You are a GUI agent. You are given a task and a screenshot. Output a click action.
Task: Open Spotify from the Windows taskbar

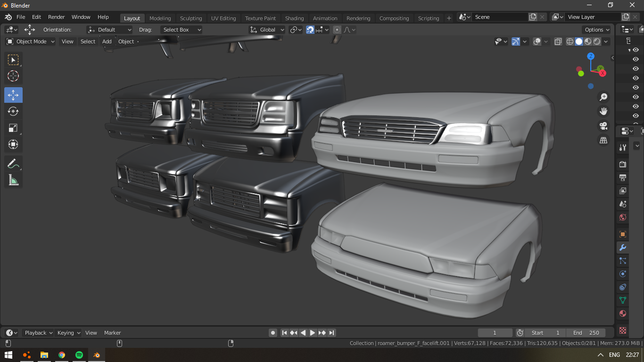(79, 355)
